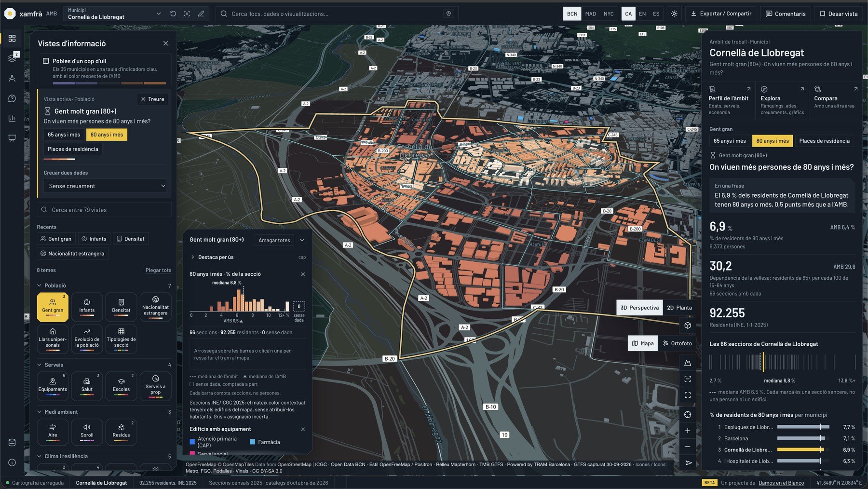
Task: Switch city to MAD
Action: [x=591, y=14]
